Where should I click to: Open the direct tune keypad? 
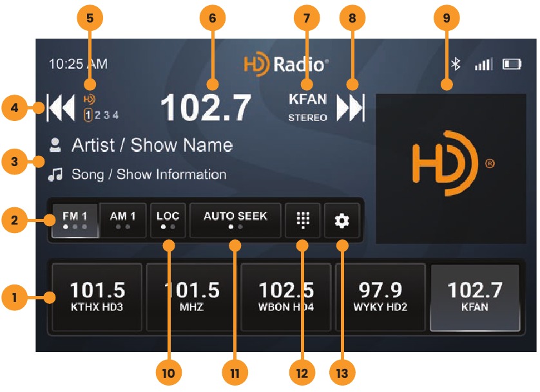tap(303, 220)
